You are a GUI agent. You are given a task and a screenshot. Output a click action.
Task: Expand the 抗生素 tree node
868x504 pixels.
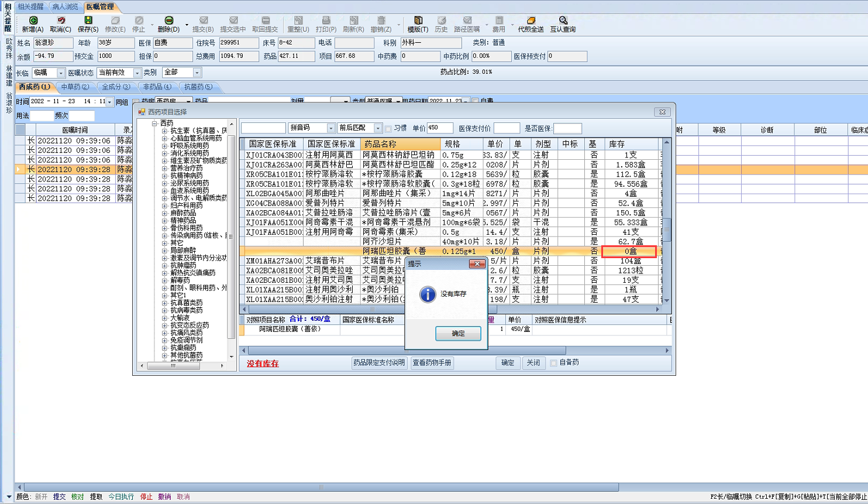tap(164, 131)
